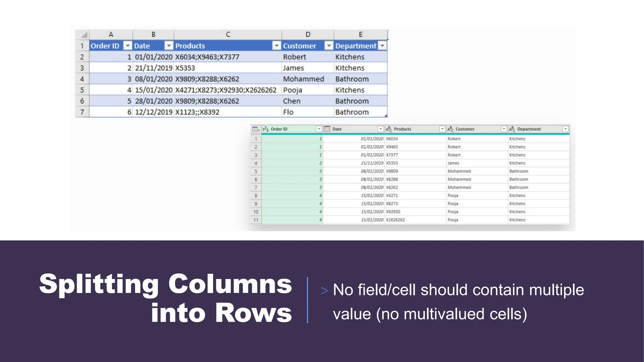Click the Excel date 12/12/2019
The image size is (644, 362).
pos(153,112)
